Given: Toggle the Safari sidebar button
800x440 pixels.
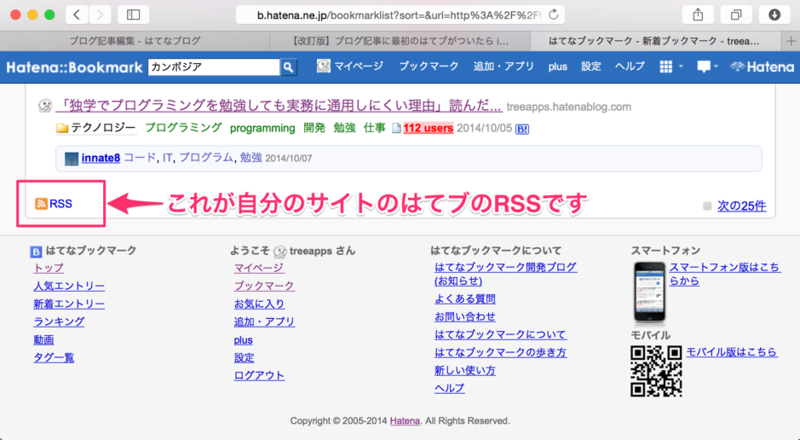Looking at the screenshot, I should (133, 15).
